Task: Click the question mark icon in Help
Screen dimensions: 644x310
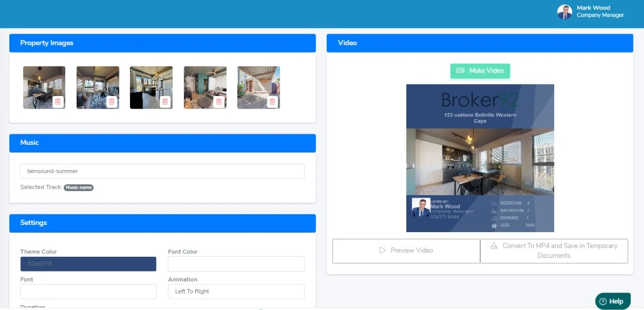Action: [603, 301]
